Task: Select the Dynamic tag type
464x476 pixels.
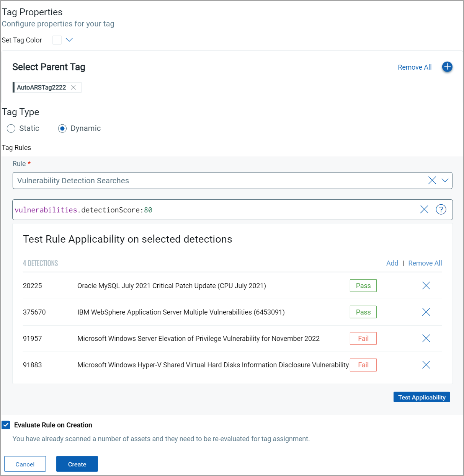Action: click(62, 129)
